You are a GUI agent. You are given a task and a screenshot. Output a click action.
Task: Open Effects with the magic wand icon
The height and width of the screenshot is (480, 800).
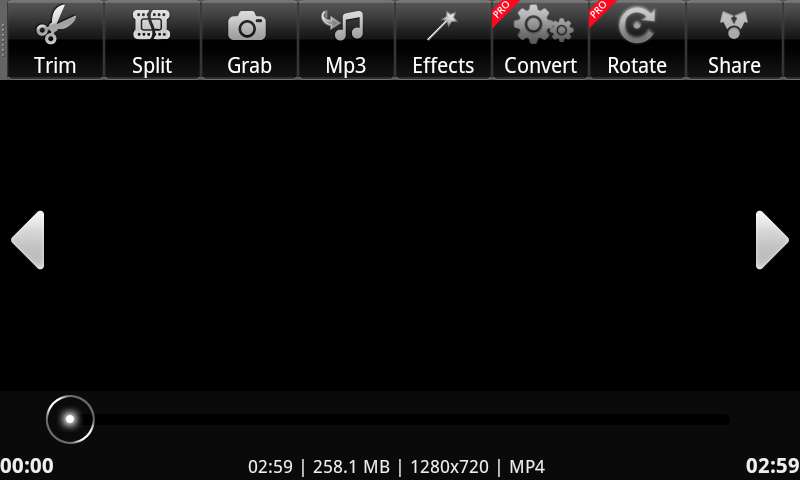[x=443, y=40]
